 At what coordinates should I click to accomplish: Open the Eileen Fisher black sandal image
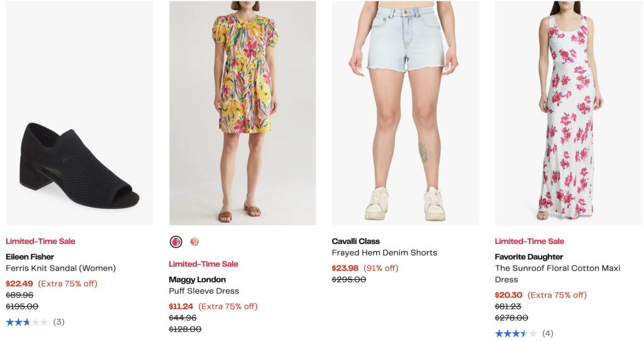tap(79, 113)
